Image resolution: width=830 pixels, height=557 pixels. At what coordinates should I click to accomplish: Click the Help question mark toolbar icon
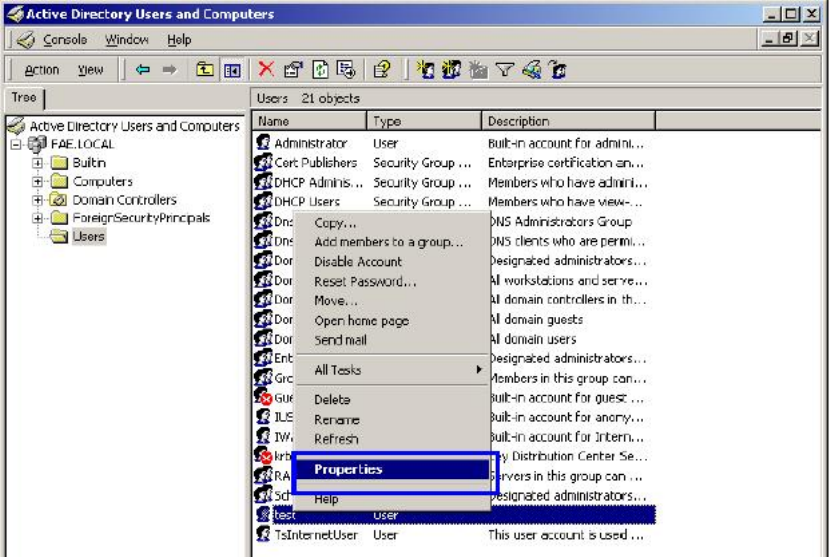[381, 70]
